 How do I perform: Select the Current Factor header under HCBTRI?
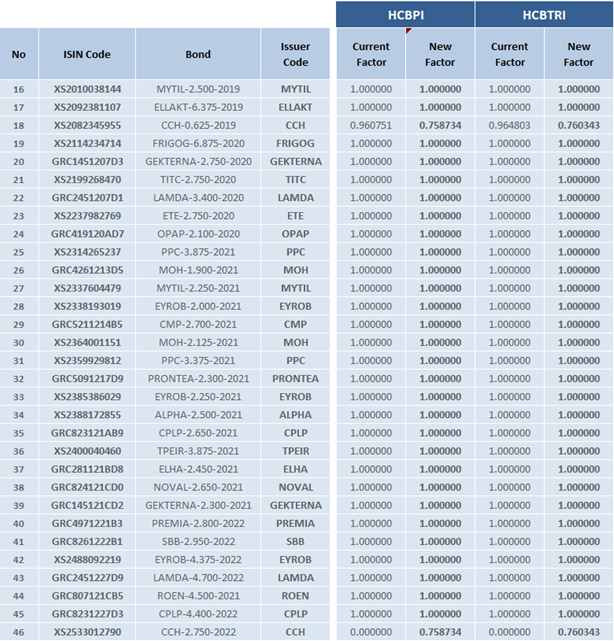pyautogui.click(x=509, y=54)
